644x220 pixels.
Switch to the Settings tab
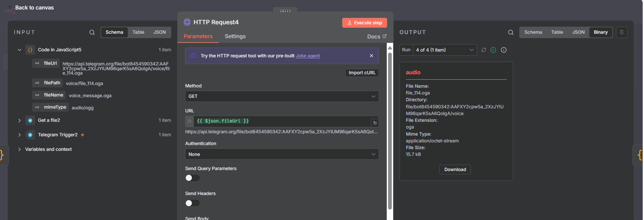pyautogui.click(x=235, y=36)
